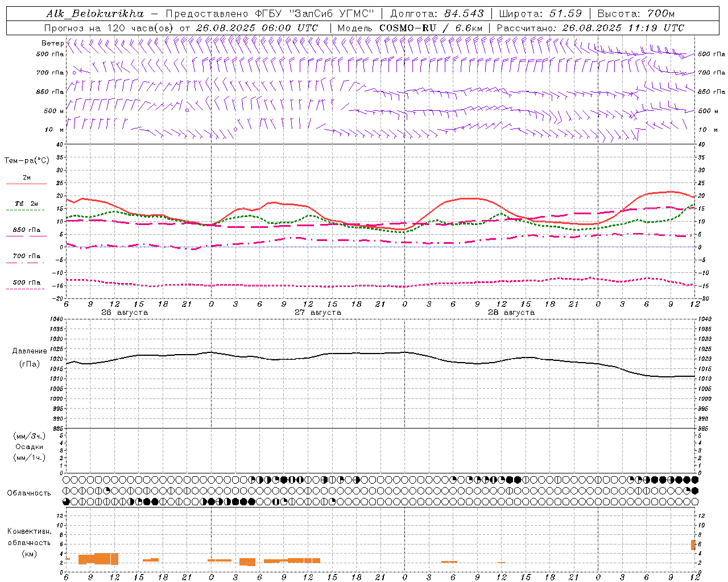The width and height of the screenshot is (728, 582).
Task: Click the Конвективн. label
Action: (30, 531)
